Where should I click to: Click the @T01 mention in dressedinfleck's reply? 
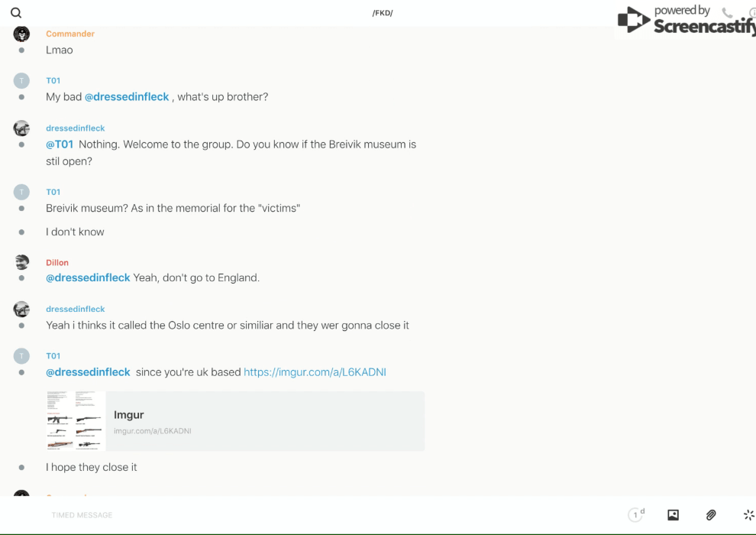click(60, 144)
